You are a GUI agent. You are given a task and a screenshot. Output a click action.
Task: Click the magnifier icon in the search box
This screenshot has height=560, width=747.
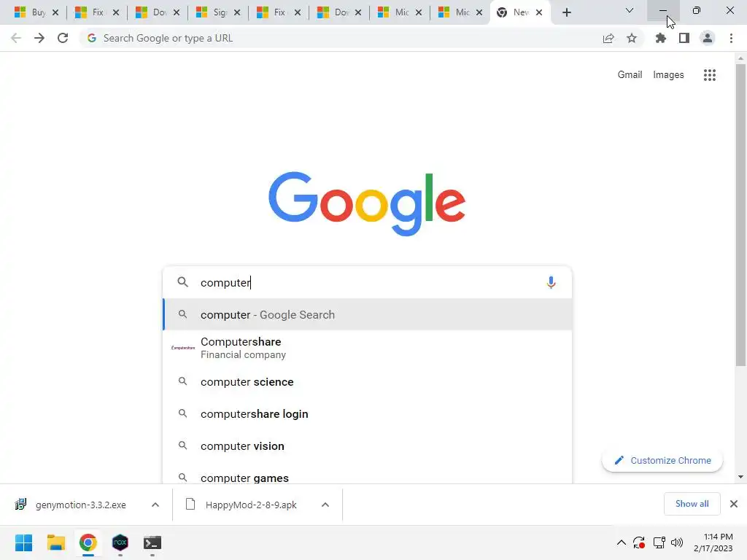(182, 282)
